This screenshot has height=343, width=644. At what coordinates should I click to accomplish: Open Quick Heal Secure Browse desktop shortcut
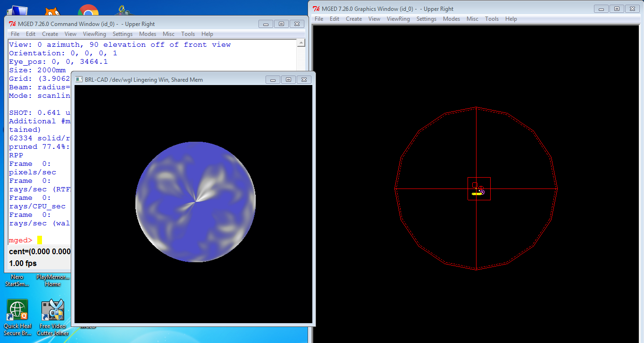tap(17, 317)
